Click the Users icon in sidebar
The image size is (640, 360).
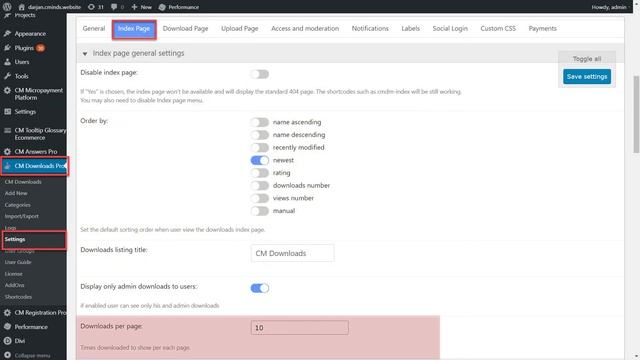pos(7,62)
